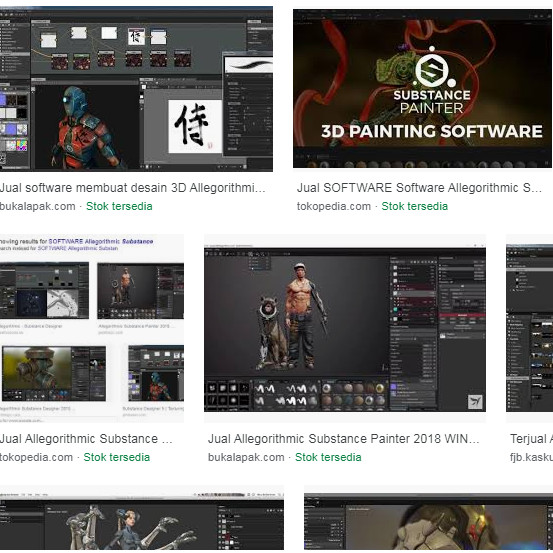Open tokopedia.com under 'Jual Allegorithmic Substance ...'
The height and width of the screenshot is (553, 553).
[x=36, y=457]
